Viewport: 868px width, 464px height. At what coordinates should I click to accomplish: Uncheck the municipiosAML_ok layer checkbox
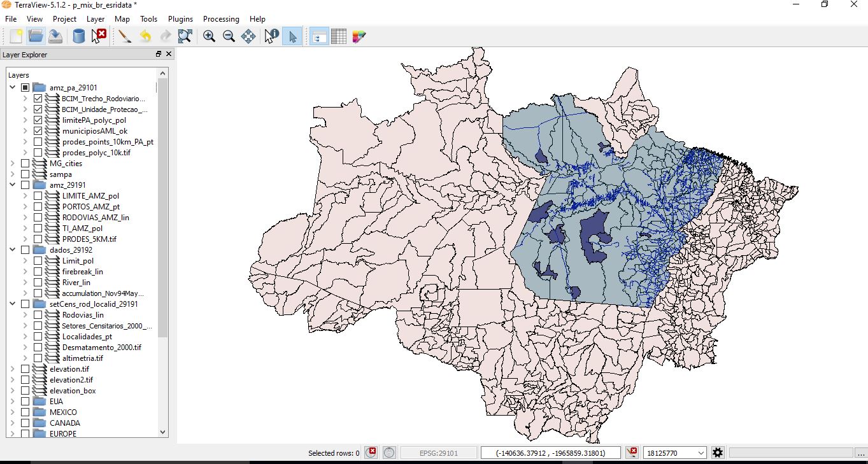pos(38,131)
